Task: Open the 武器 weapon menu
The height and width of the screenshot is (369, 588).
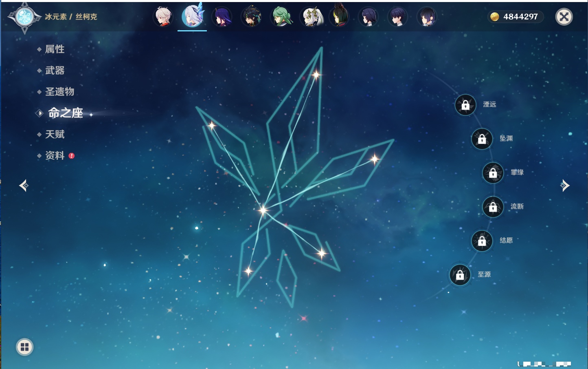Action: tap(55, 71)
